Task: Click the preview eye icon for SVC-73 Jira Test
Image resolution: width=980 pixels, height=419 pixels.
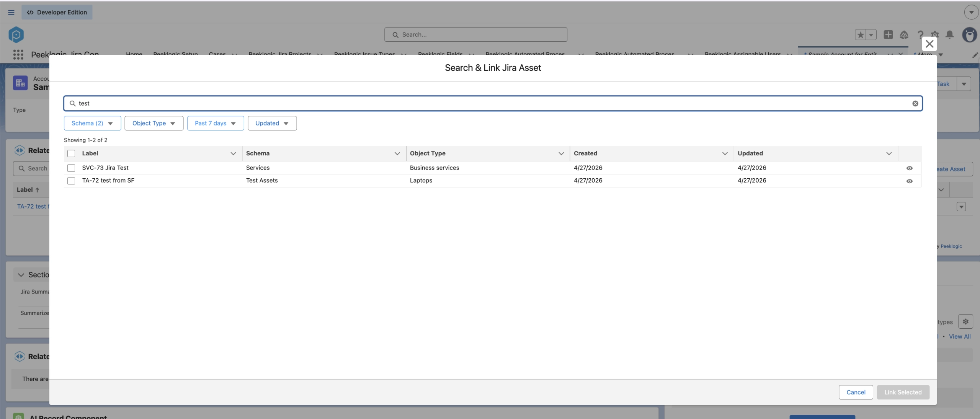Action: pos(909,168)
